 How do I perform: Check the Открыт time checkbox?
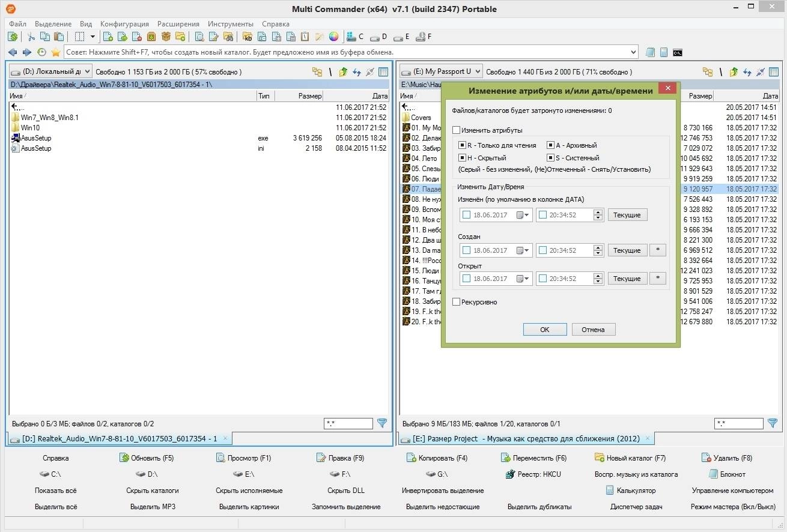coord(543,279)
